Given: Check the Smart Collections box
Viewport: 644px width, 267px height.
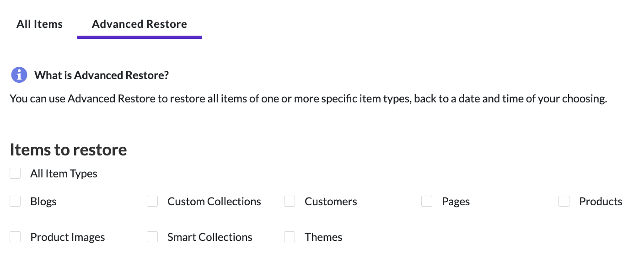Looking at the screenshot, I should click(x=152, y=237).
